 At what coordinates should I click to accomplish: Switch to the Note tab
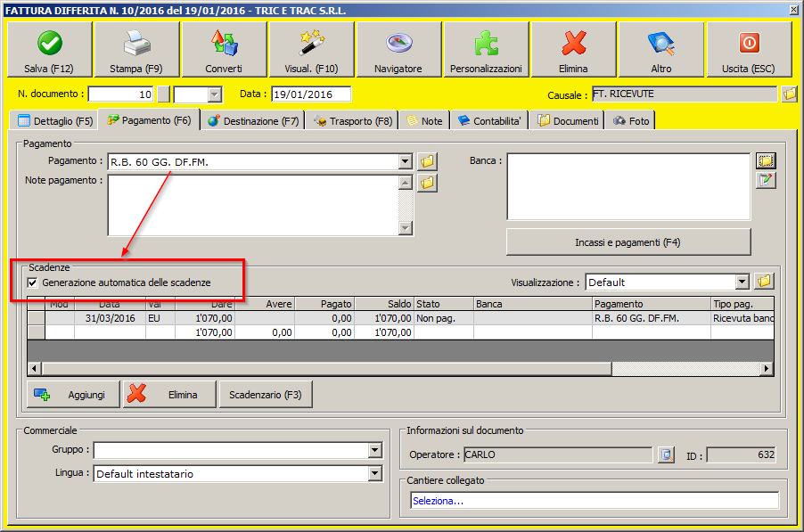click(x=424, y=121)
